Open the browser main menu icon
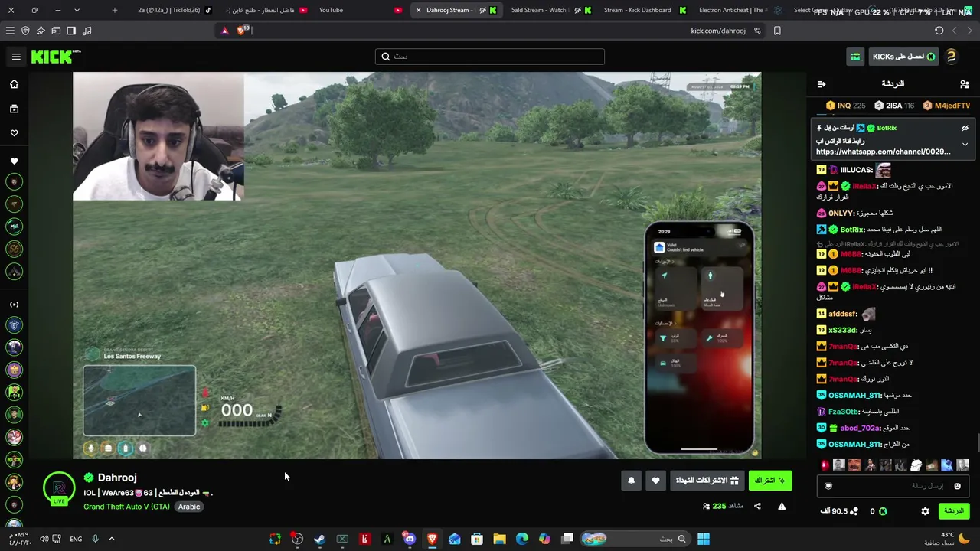This screenshot has height=551, width=980. [x=10, y=31]
